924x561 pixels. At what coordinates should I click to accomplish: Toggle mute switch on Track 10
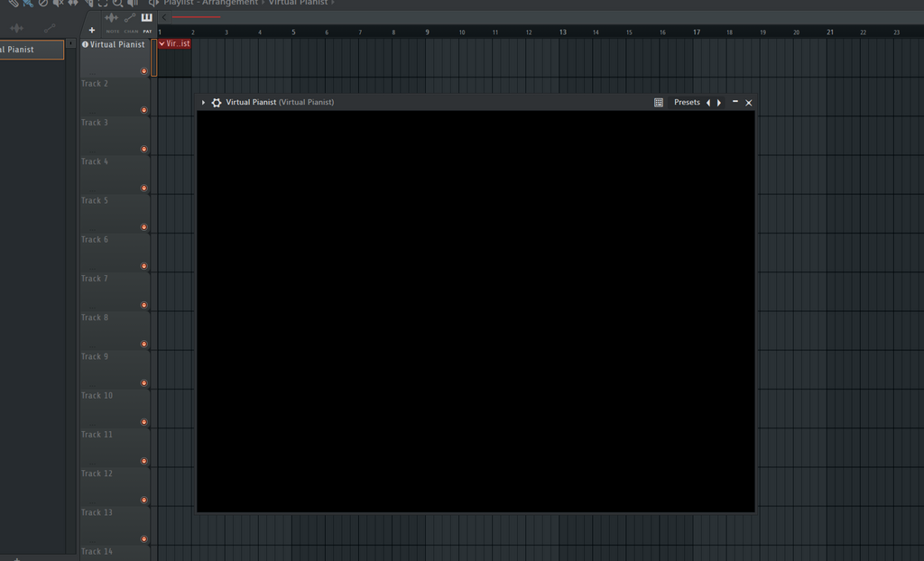(143, 422)
